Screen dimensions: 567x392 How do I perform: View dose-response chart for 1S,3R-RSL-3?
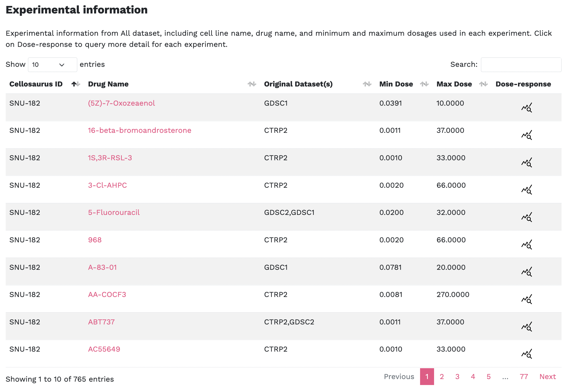click(x=527, y=162)
